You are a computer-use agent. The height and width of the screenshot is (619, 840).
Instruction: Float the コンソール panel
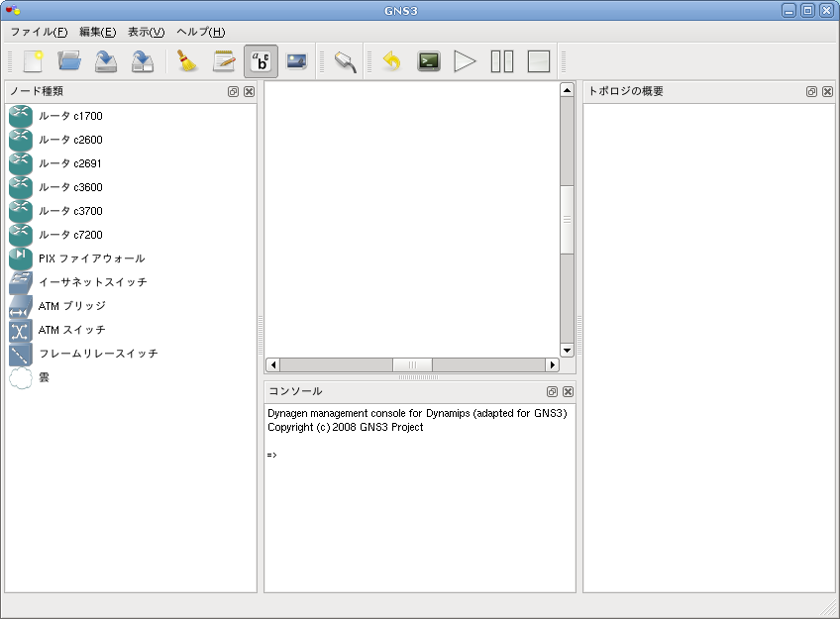[x=552, y=391]
